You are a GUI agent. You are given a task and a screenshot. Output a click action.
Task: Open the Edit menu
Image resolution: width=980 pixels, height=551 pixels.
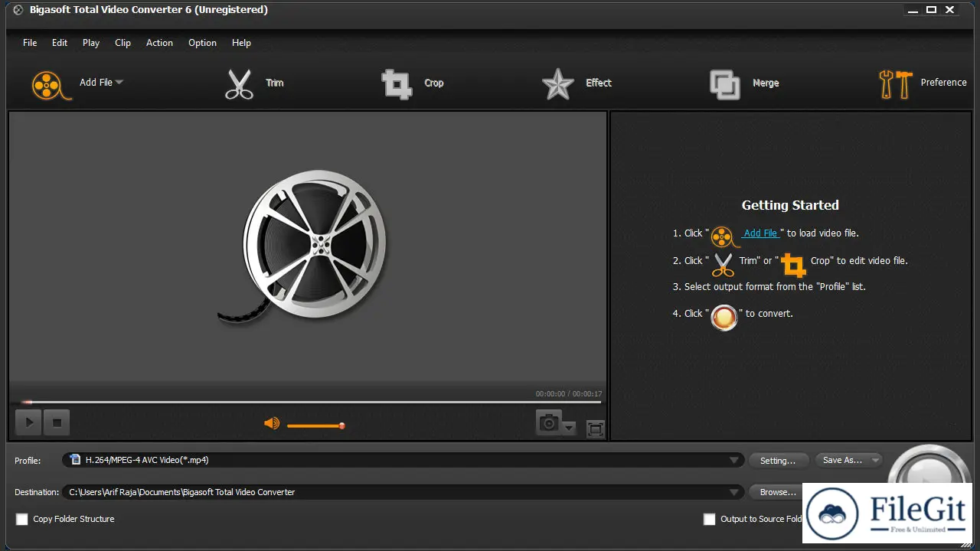pyautogui.click(x=60, y=43)
